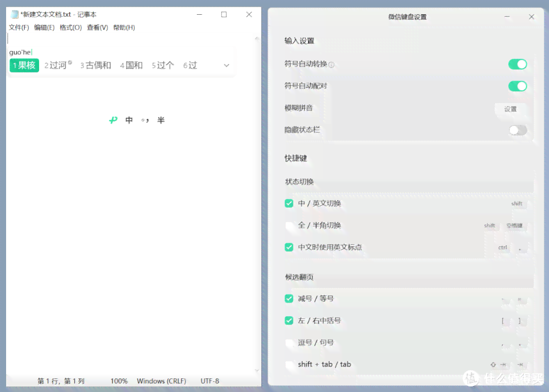The height and width of the screenshot is (392, 549).
Task: Select candidate 4 国和
Action: click(131, 66)
